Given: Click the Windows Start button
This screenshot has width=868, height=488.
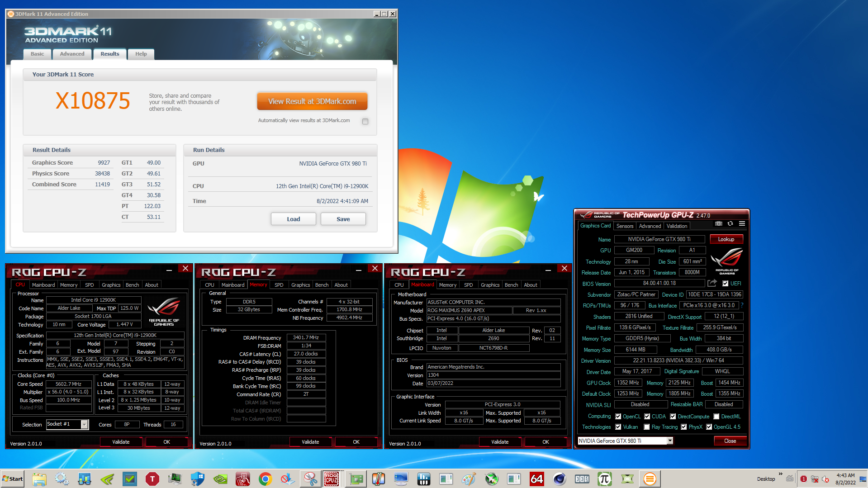Looking at the screenshot, I should coord(13,479).
